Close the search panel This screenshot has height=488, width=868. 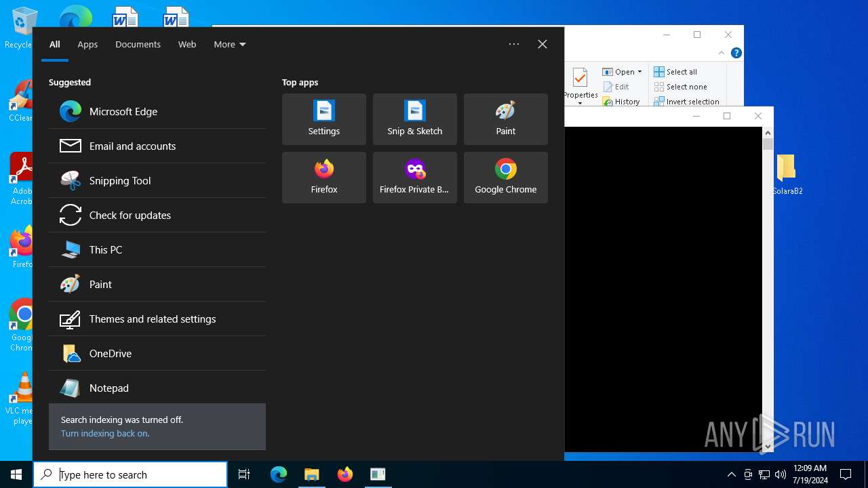point(542,44)
